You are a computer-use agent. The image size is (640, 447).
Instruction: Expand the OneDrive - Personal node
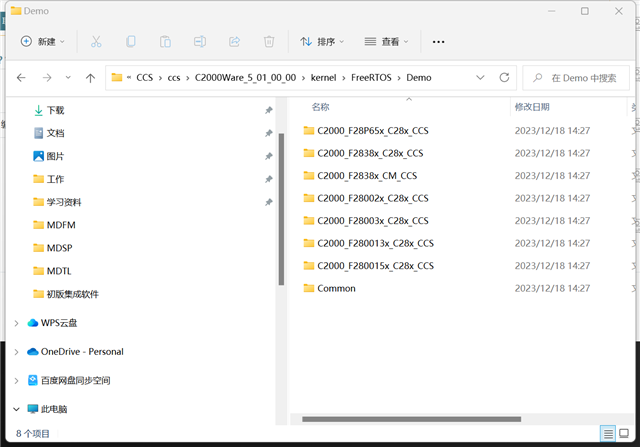pyautogui.click(x=16, y=351)
